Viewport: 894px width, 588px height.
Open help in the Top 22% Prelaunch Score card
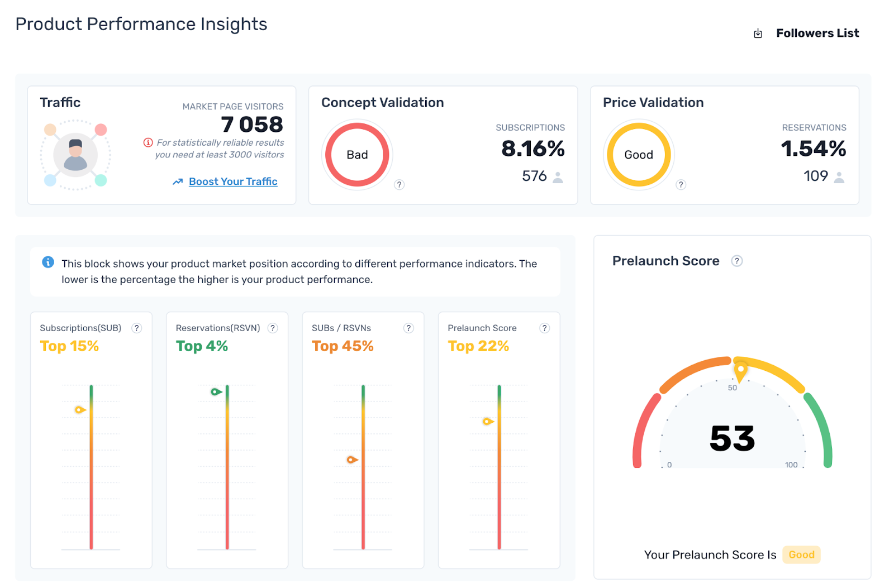coord(545,328)
